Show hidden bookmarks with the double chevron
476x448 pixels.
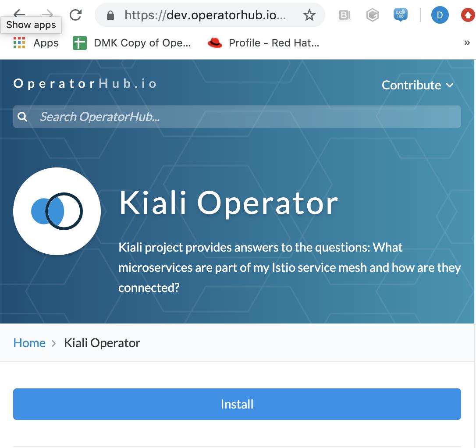[x=467, y=43]
